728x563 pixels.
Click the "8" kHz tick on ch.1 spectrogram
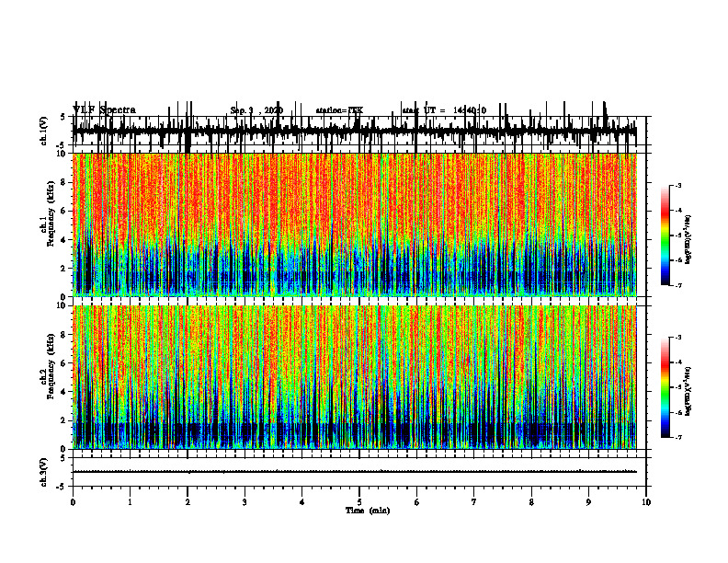(63, 182)
